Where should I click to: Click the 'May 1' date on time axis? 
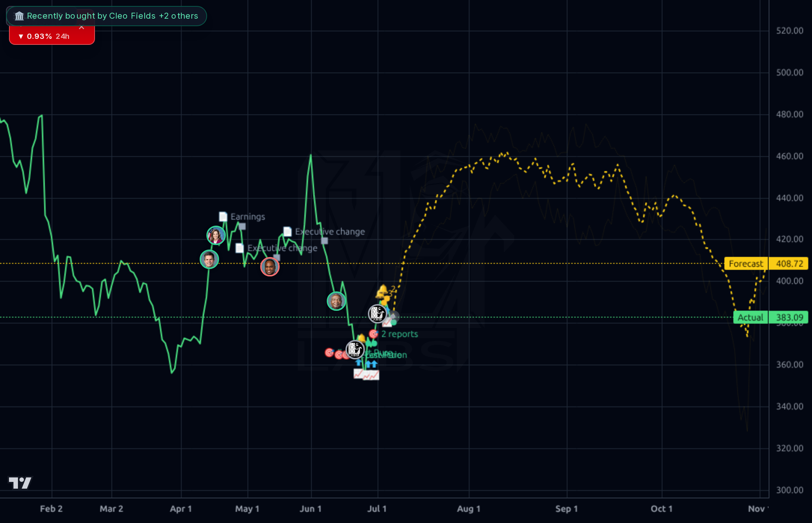pyautogui.click(x=247, y=509)
